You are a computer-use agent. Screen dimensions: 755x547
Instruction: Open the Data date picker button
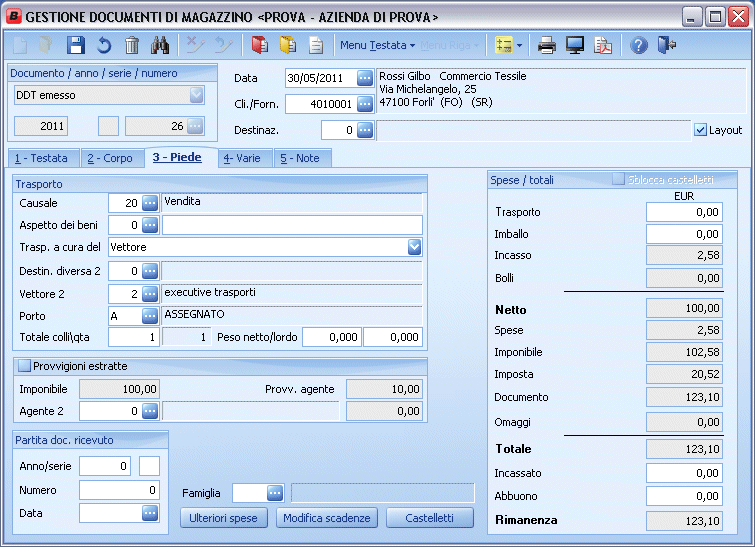coord(364,79)
